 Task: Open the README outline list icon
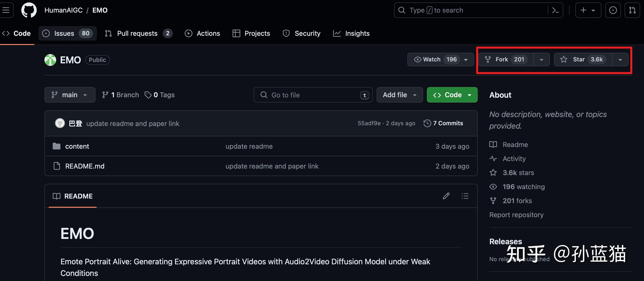[x=465, y=196]
